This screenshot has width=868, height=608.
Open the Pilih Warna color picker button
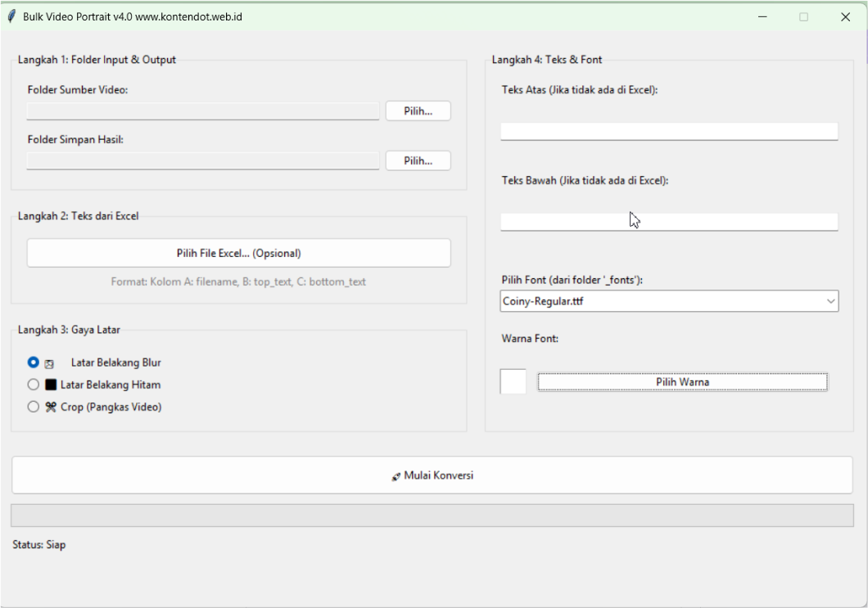pos(682,382)
